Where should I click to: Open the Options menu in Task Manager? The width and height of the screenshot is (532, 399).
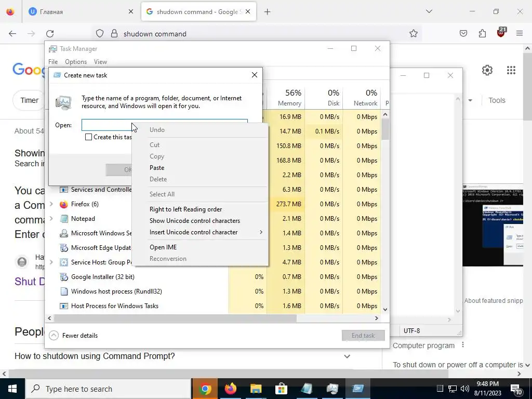[x=76, y=62]
